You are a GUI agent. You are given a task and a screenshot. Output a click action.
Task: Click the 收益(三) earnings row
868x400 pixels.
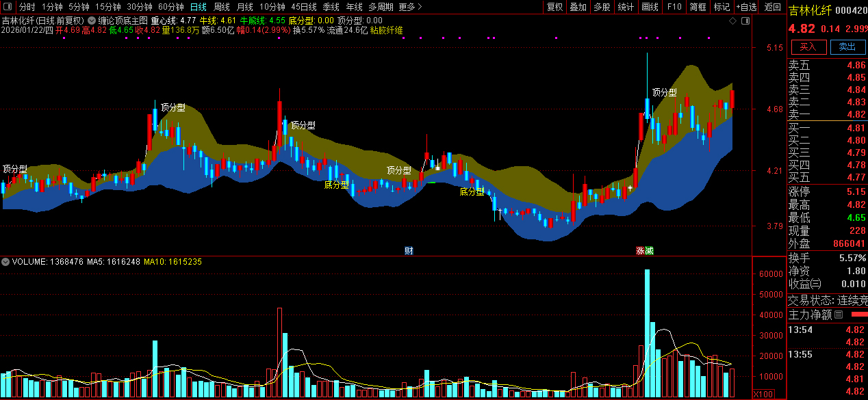(x=828, y=284)
